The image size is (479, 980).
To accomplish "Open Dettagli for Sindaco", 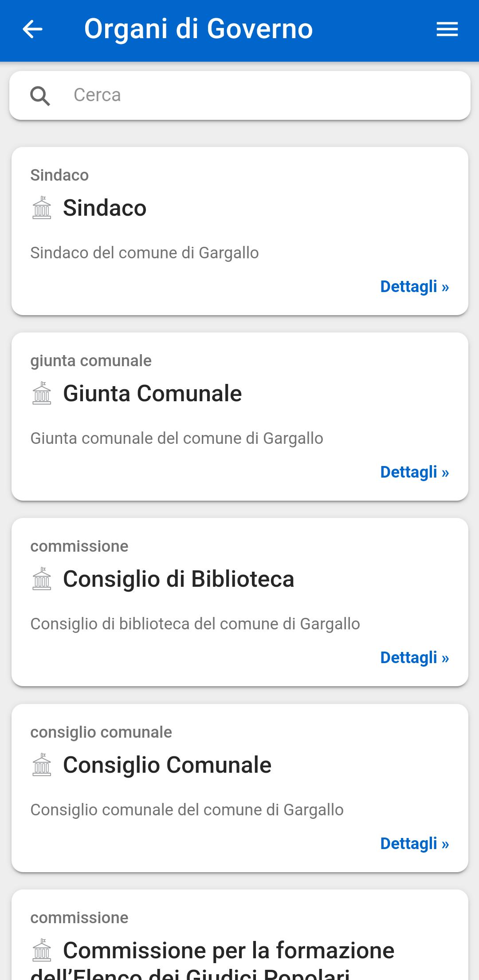I will (x=415, y=287).
